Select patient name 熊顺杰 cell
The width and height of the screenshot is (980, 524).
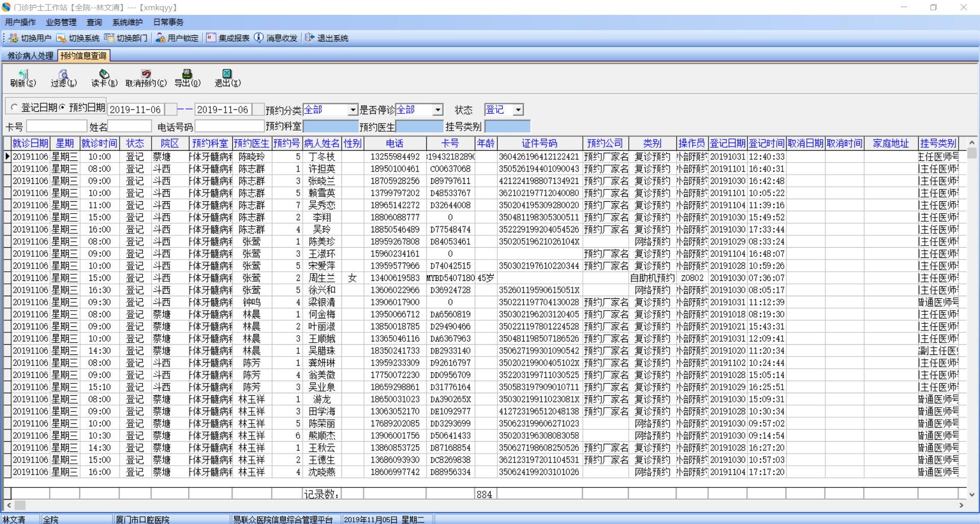click(322, 436)
